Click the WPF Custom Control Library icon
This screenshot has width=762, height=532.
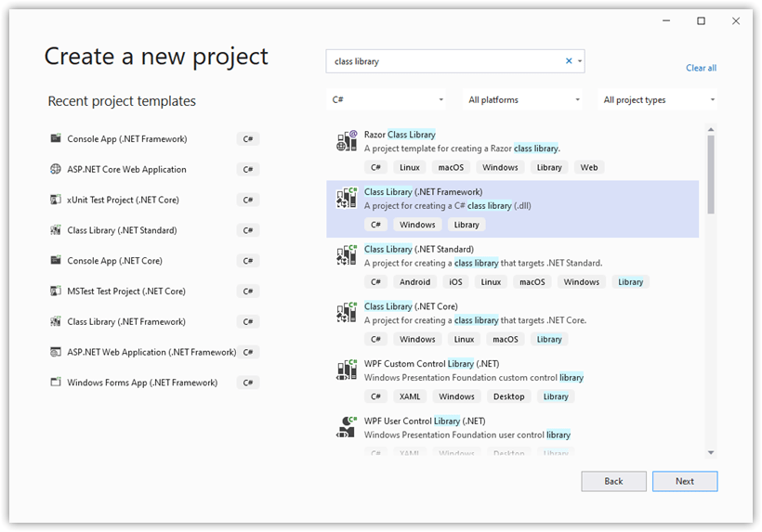[x=347, y=370]
